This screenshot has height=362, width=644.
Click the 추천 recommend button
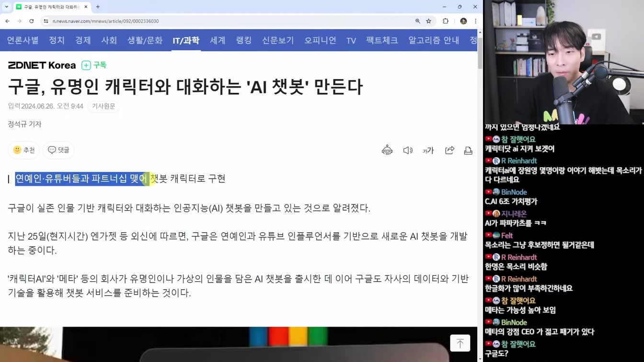tap(23, 150)
